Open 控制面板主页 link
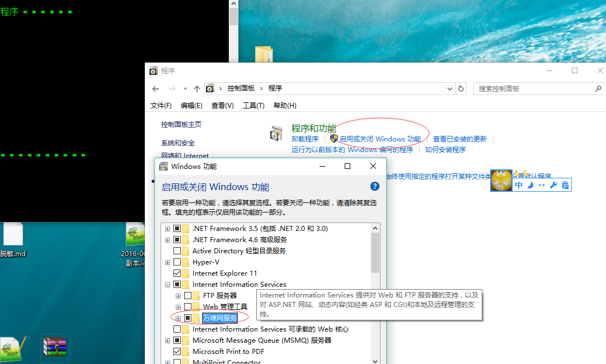The image size is (606, 364). (x=181, y=124)
